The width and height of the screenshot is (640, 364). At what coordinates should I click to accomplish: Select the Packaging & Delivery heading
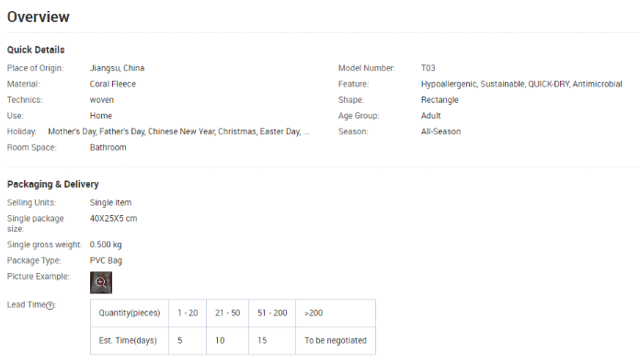point(53,185)
